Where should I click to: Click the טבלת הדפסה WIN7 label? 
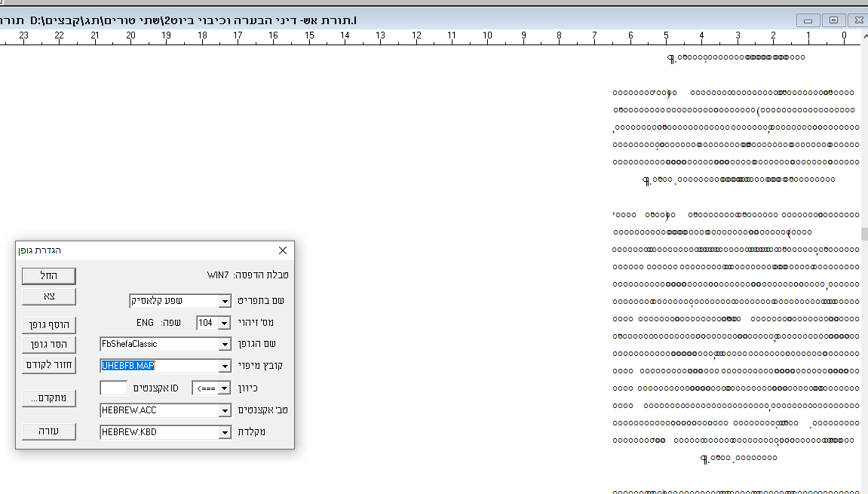(247, 275)
